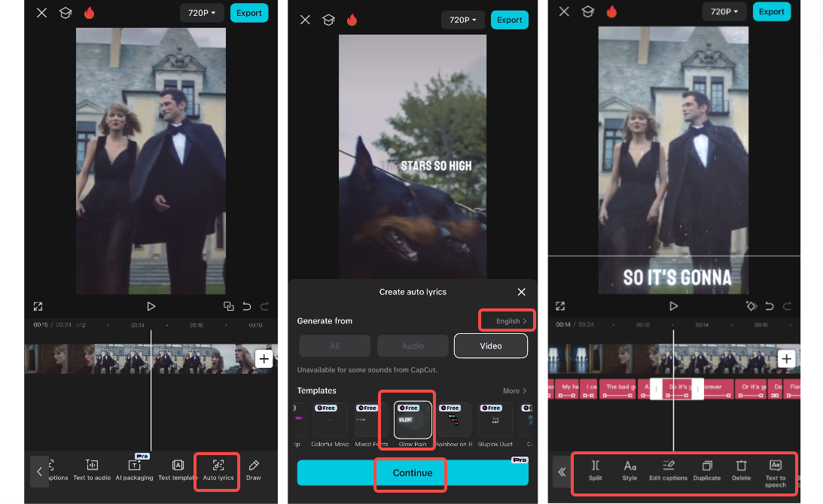The image size is (823, 504).
Task: Redo on the caption clips screen
Action: [x=787, y=306]
